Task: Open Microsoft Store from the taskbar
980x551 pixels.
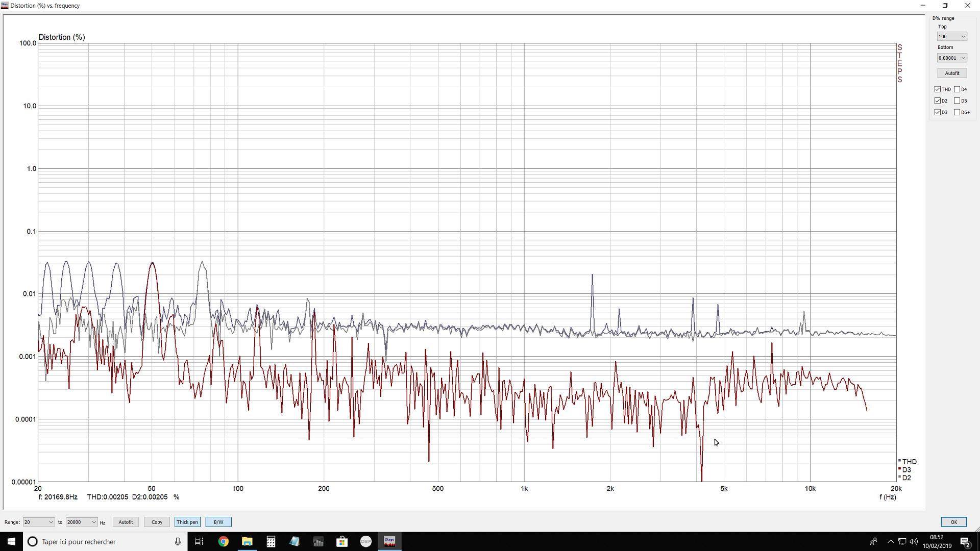Action: pyautogui.click(x=342, y=541)
